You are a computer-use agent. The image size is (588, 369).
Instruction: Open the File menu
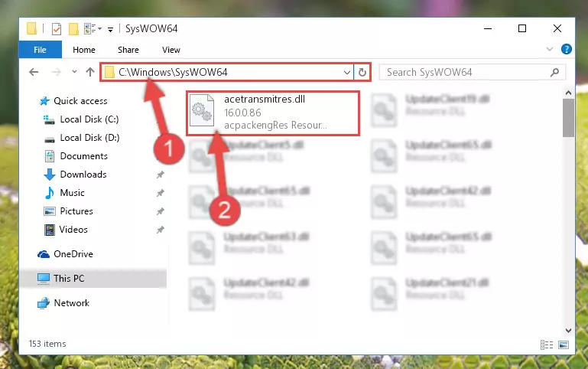pyautogui.click(x=40, y=50)
